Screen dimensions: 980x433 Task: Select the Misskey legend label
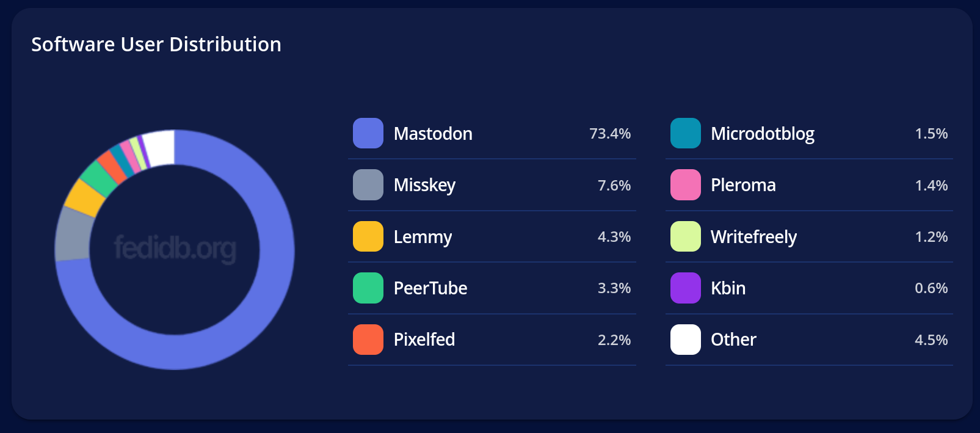click(x=424, y=185)
